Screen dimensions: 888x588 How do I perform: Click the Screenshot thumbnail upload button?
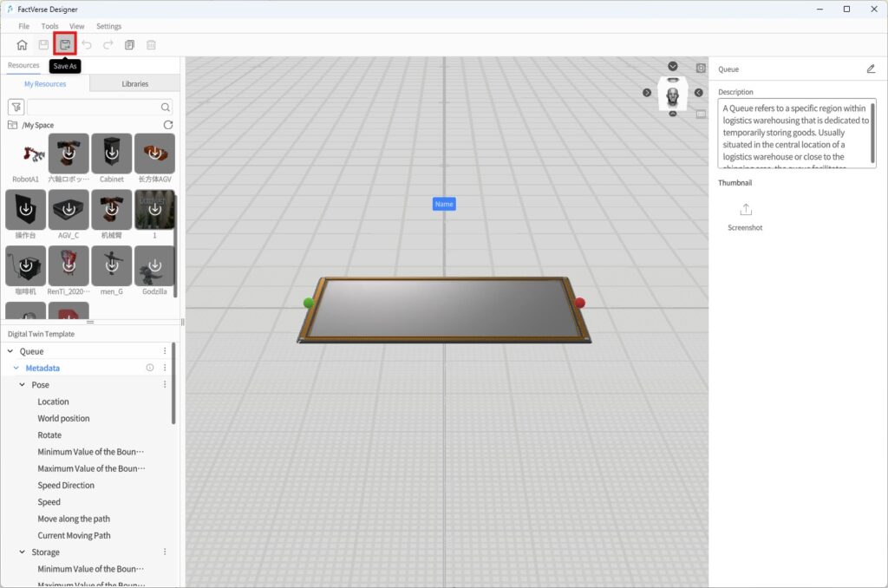tap(745, 211)
